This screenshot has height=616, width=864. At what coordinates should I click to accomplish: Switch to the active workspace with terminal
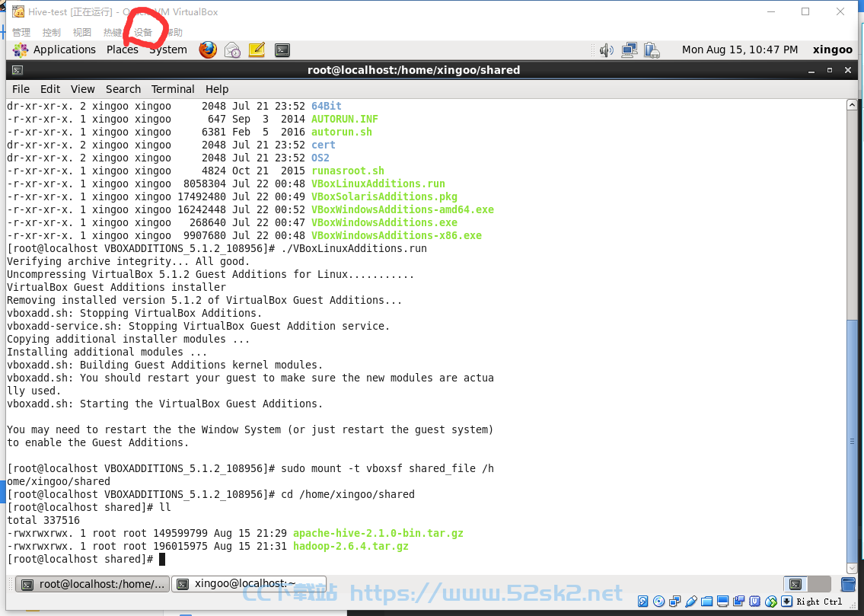pyautogui.click(x=795, y=584)
